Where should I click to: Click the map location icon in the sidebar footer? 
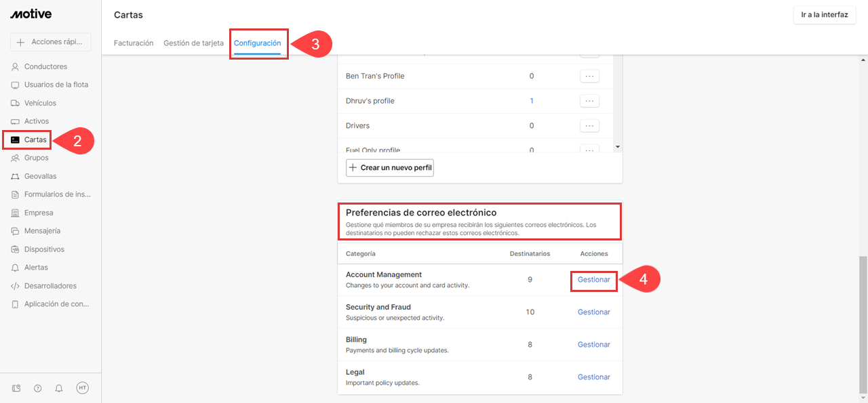point(16,388)
